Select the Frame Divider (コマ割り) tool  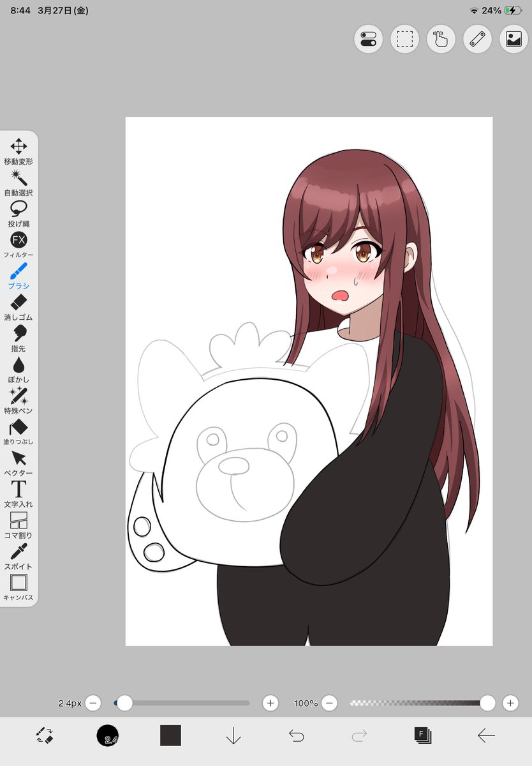pos(18,525)
